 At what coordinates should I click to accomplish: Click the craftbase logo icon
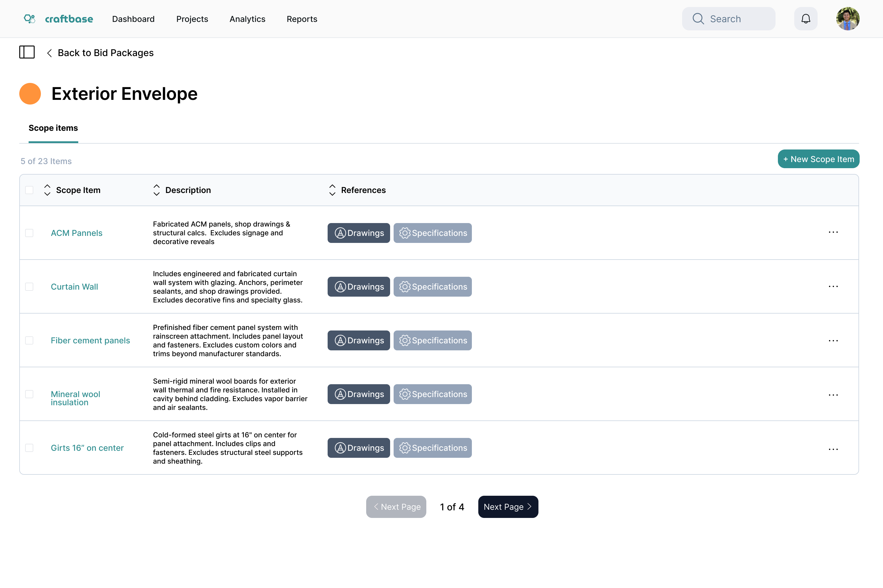pyautogui.click(x=29, y=19)
